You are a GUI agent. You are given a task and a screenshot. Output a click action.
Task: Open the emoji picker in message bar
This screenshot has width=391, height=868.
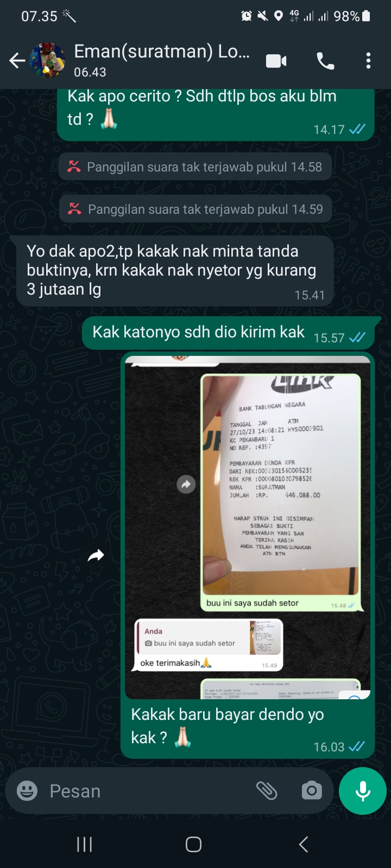[x=27, y=790]
